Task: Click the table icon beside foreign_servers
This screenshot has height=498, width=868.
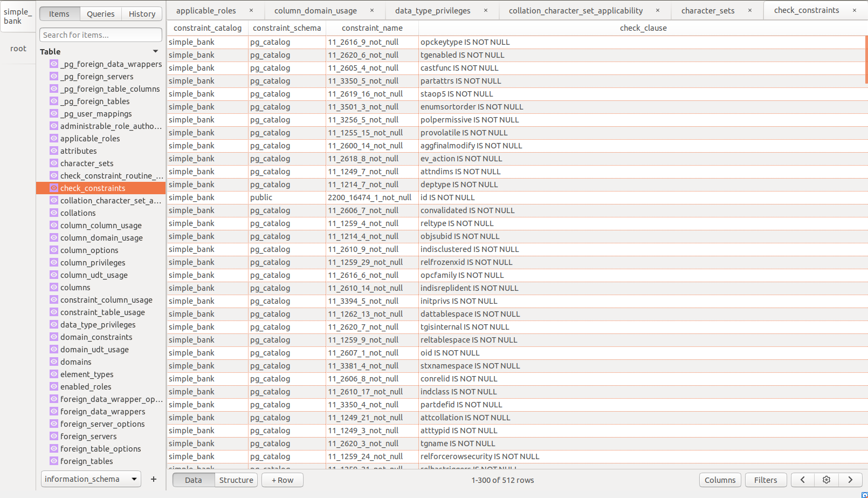Action: coord(53,436)
